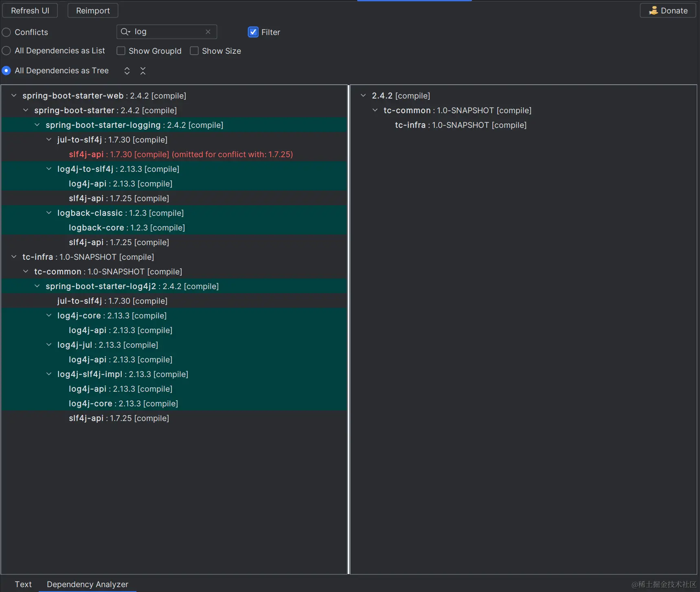Screen dimensions: 700x592
Task: Select logback-core : 1.2.3 row
Action: pos(174,228)
